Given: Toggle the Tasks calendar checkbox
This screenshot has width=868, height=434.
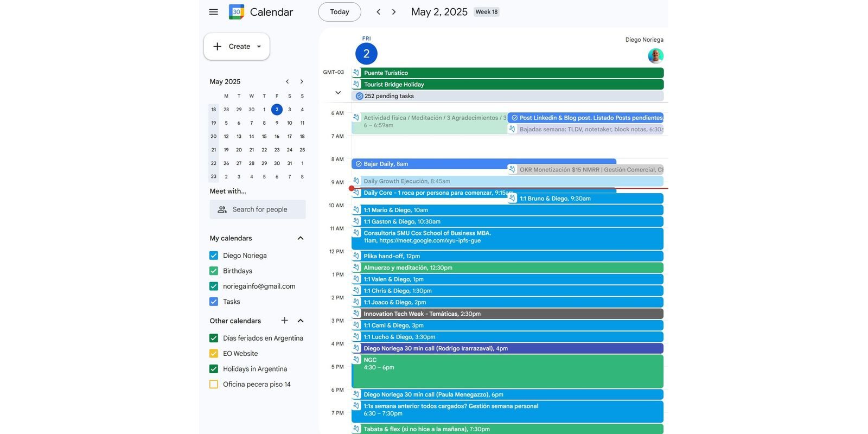Looking at the screenshot, I should point(214,302).
